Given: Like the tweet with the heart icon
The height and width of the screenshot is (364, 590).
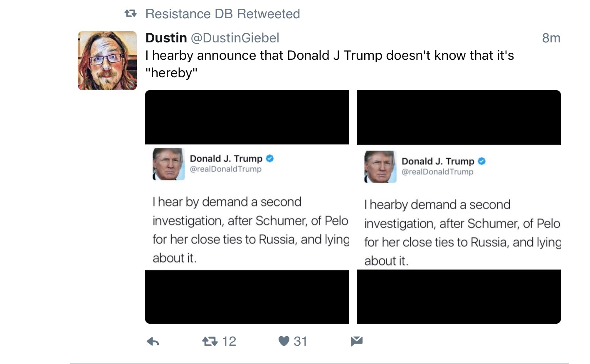Looking at the screenshot, I should pyautogui.click(x=284, y=341).
